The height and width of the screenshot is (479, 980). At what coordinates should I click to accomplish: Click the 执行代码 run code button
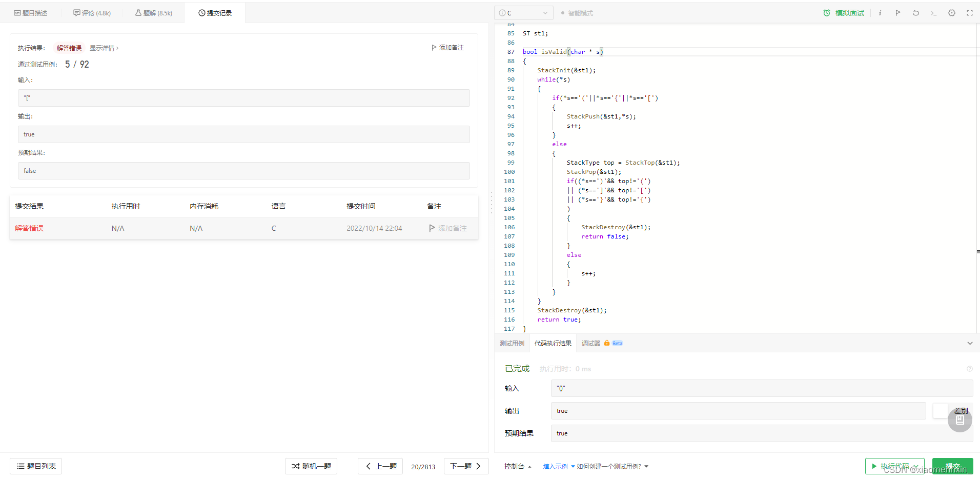[x=895, y=466]
